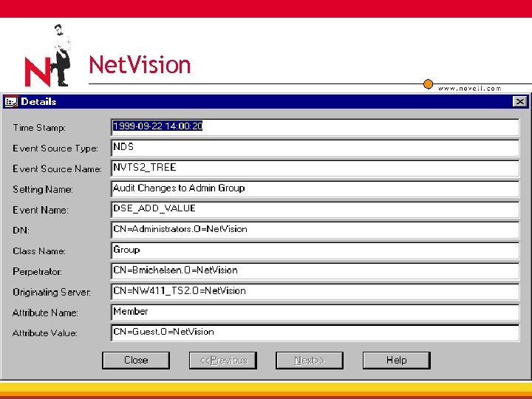Click the Attribute Name label
Image resolution: width=532 pixels, height=399 pixels.
[x=45, y=313]
